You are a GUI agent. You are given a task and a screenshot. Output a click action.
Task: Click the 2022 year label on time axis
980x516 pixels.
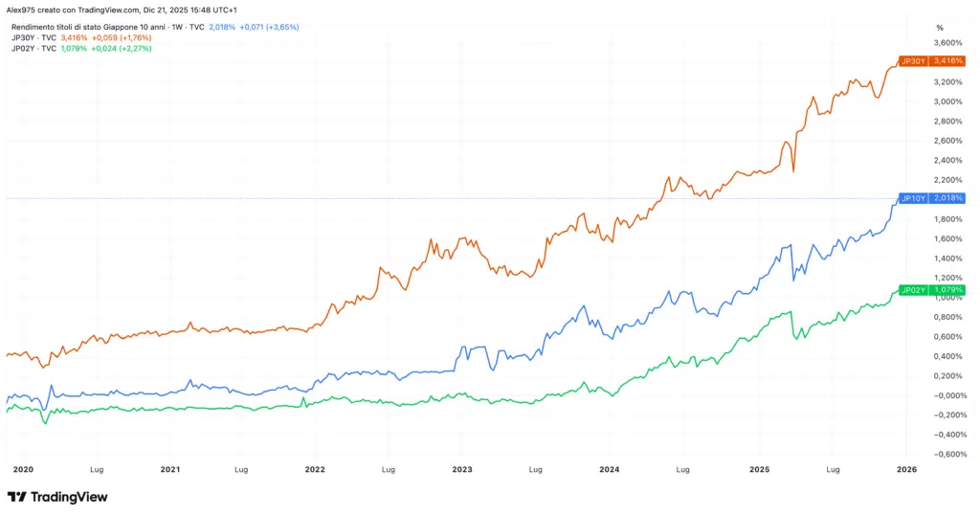315,470
